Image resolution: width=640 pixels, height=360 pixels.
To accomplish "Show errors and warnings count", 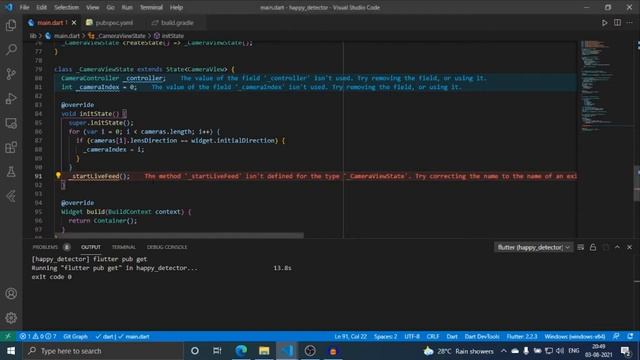I will pos(38,336).
